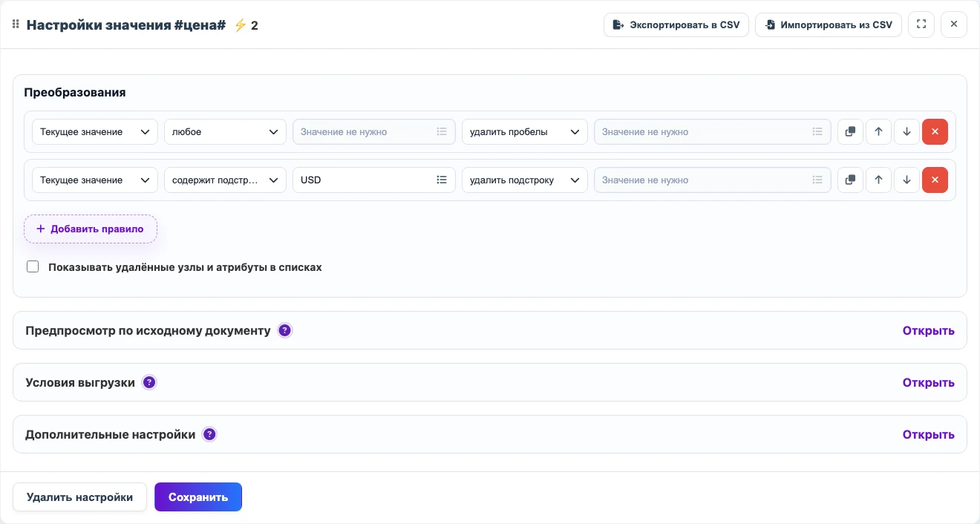Click the 'Преобразования' section heading

(x=75, y=92)
